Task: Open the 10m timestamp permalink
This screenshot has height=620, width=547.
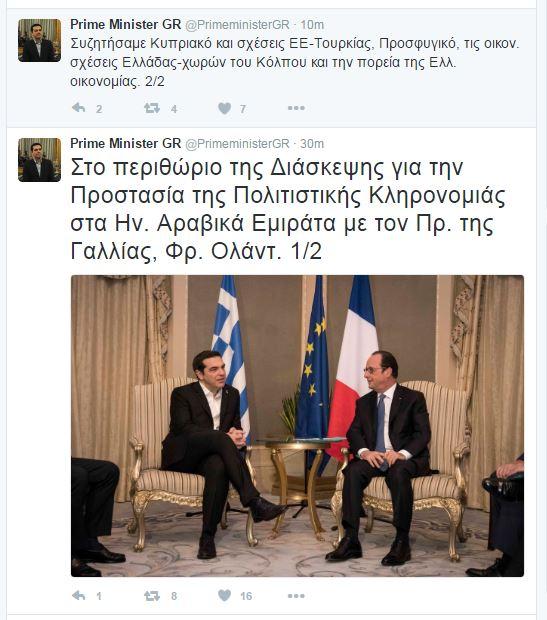Action: tap(312, 25)
